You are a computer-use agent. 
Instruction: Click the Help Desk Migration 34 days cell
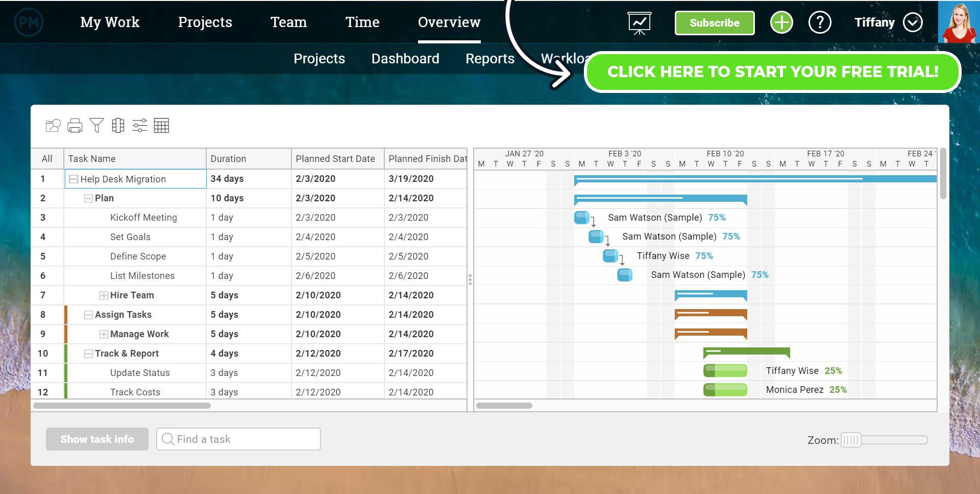coord(249,179)
